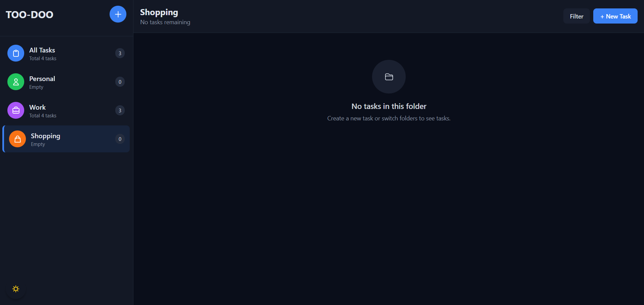
Task: Click the TOO-DOO logo
Action: click(x=30, y=14)
